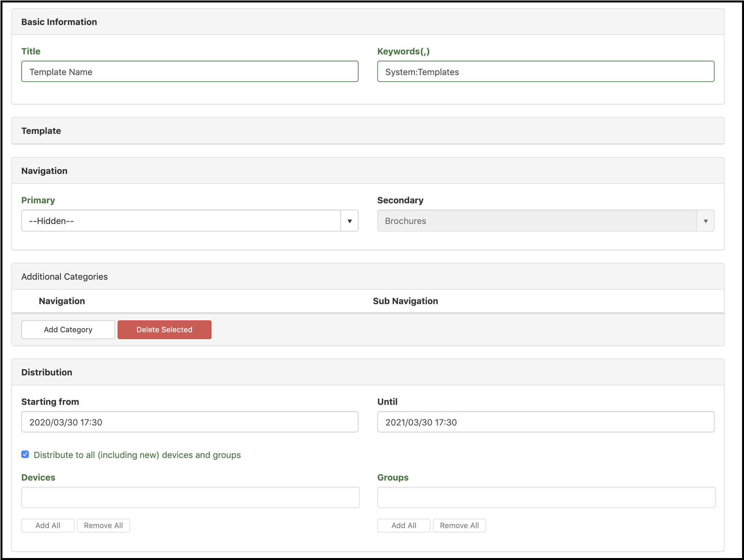Click Remove All under Groups
This screenshot has height=560, width=744.
pyautogui.click(x=459, y=525)
